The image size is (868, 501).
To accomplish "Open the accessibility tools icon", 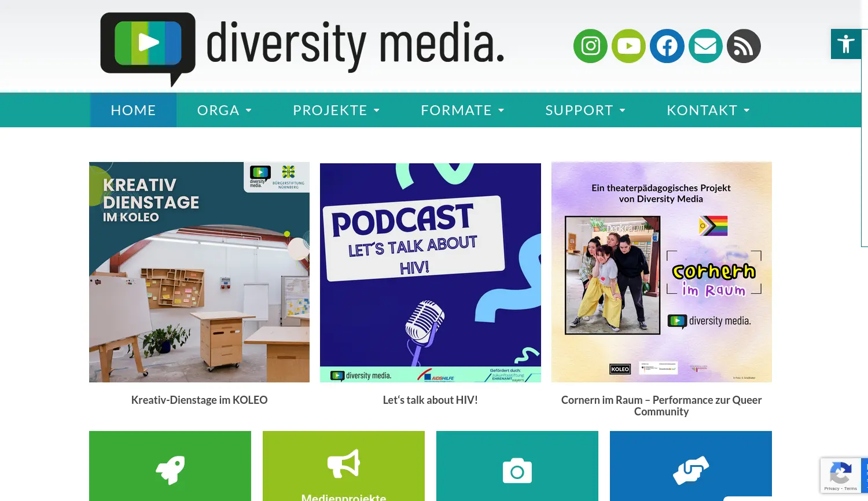I will pyautogui.click(x=845, y=44).
